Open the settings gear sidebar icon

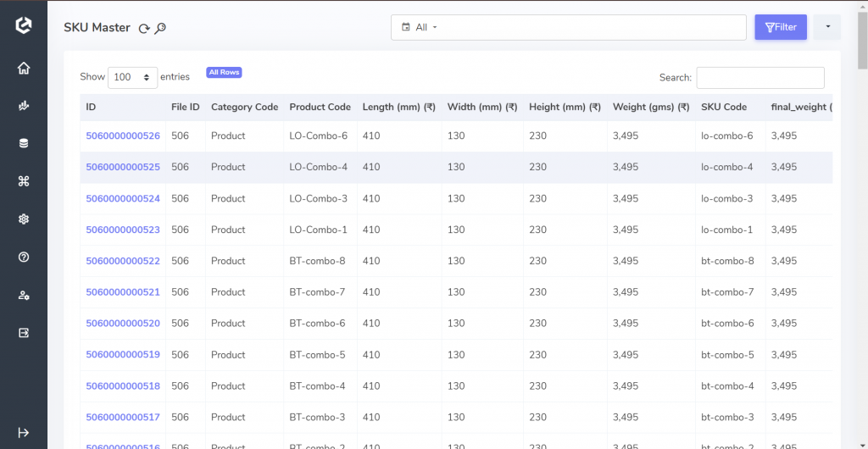[x=23, y=219]
